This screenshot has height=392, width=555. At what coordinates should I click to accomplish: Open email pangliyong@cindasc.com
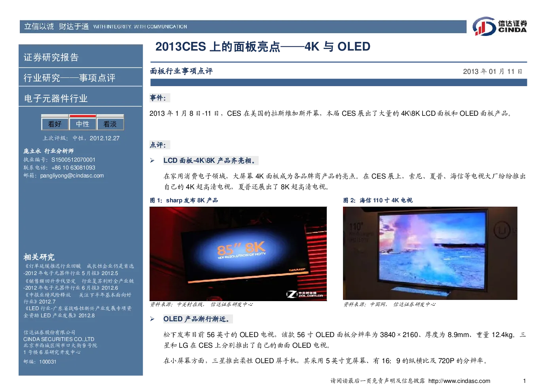pos(72,175)
